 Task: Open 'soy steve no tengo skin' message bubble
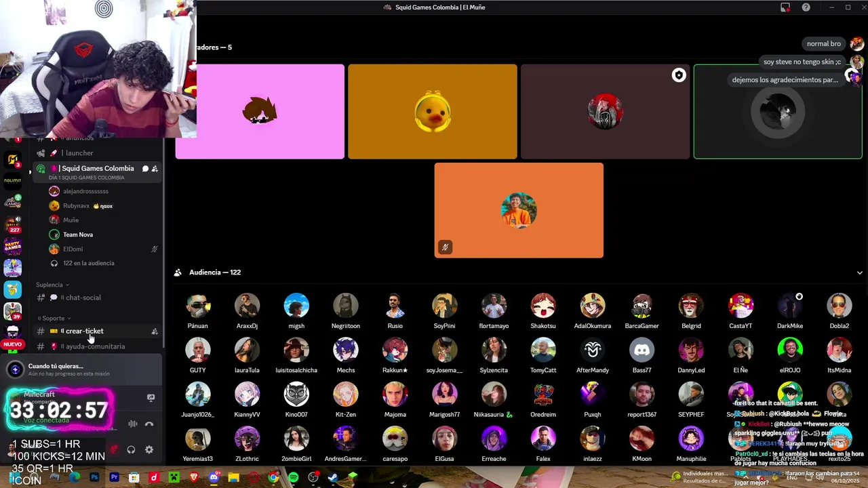pos(802,62)
